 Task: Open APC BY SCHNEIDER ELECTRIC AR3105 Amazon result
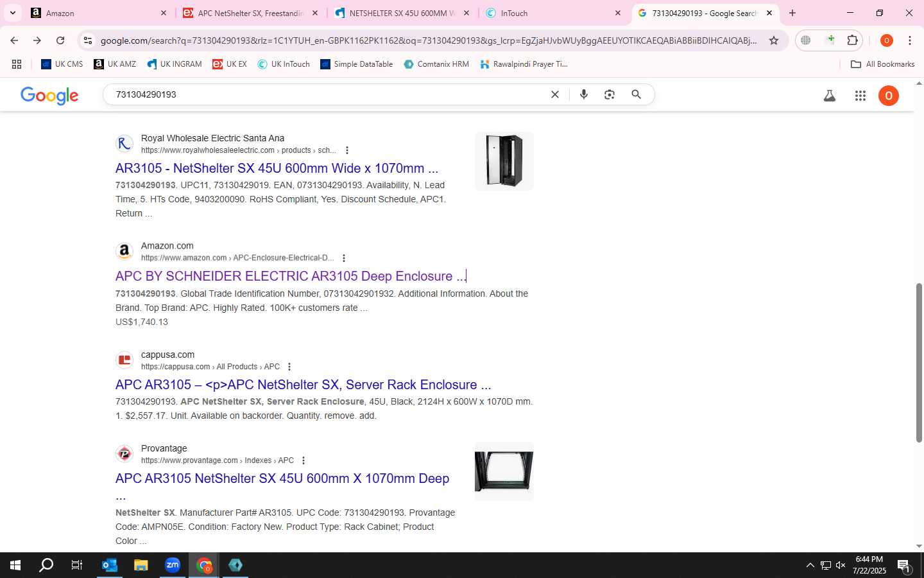[291, 276]
